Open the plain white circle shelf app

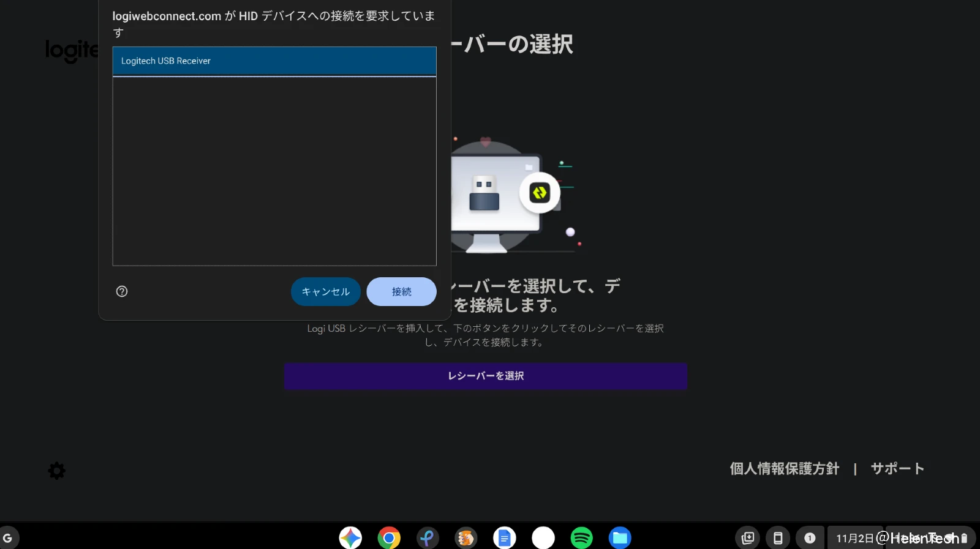coord(543,538)
